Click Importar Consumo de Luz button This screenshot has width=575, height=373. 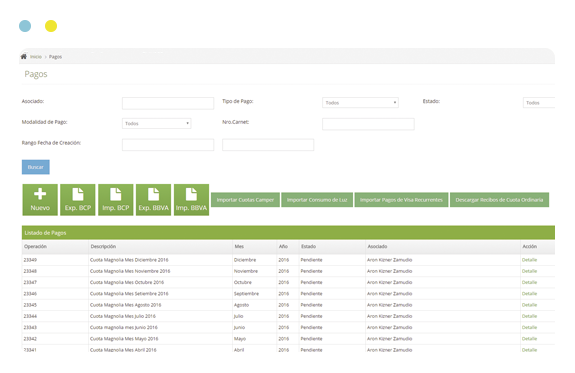coord(317,200)
